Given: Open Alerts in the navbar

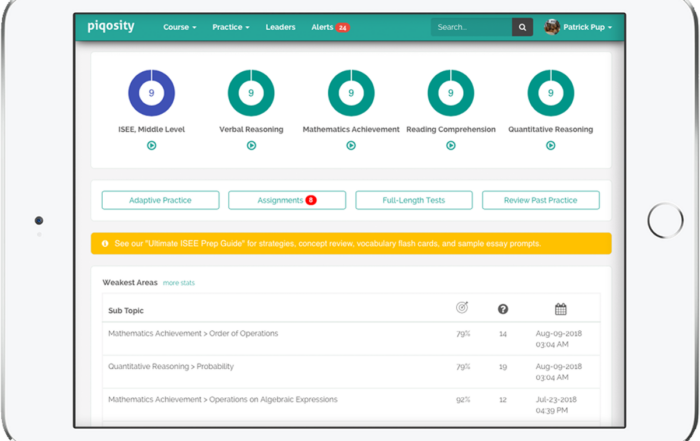Looking at the screenshot, I should [330, 27].
